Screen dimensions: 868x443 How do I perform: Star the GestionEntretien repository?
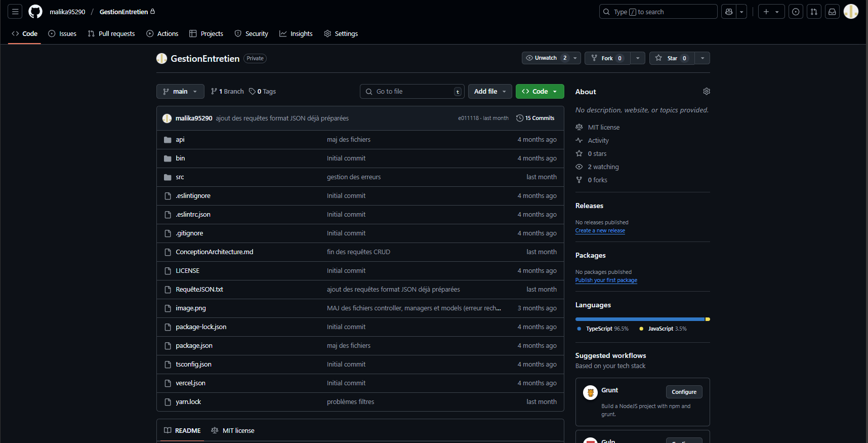click(x=672, y=58)
